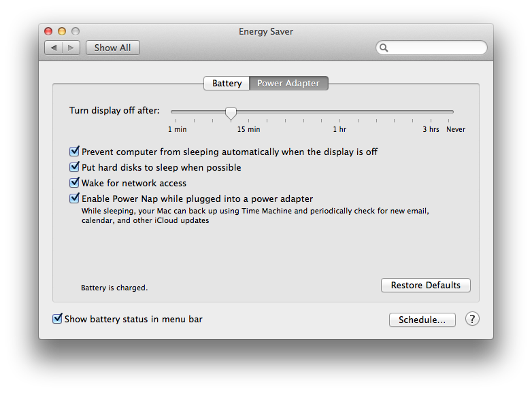Uncheck Prevent computer from sleeping automatically
The height and width of the screenshot is (393, 532).
coord(74,151)
